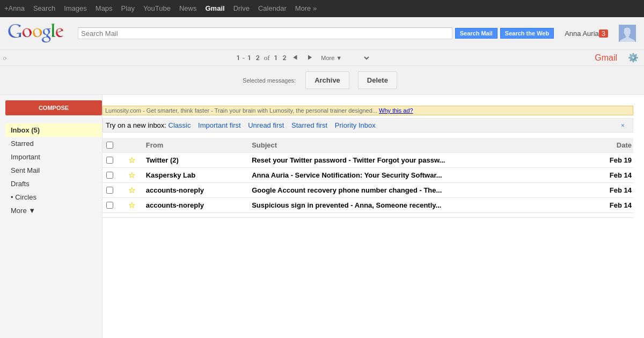Open Gmail settings via the gear icon
This screenshot has width=644, height=338.
click(633, 57)
